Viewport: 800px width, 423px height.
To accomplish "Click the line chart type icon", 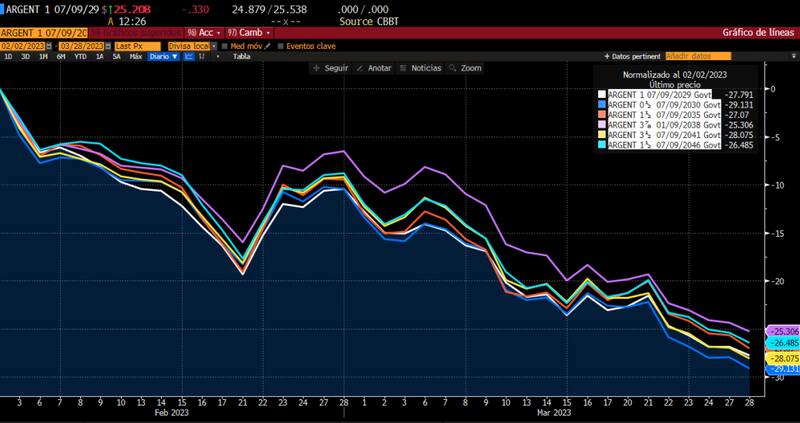I will pyautogui.click(x=188, y=57).
